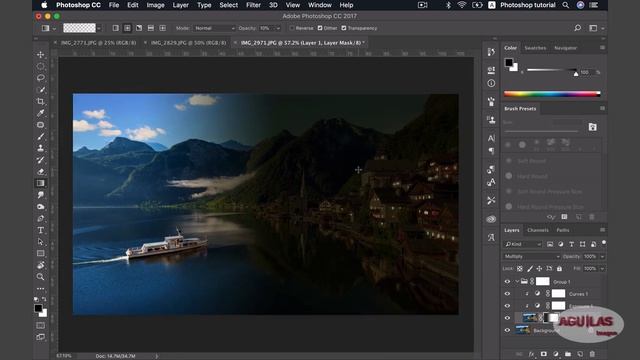The image size is (640, 360).
Task: Click the fx layer style button
Action: (531, 354)
